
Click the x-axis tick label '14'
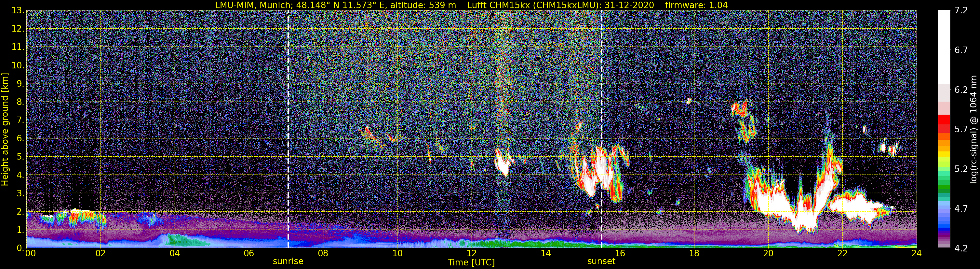[x=545, y=253]
